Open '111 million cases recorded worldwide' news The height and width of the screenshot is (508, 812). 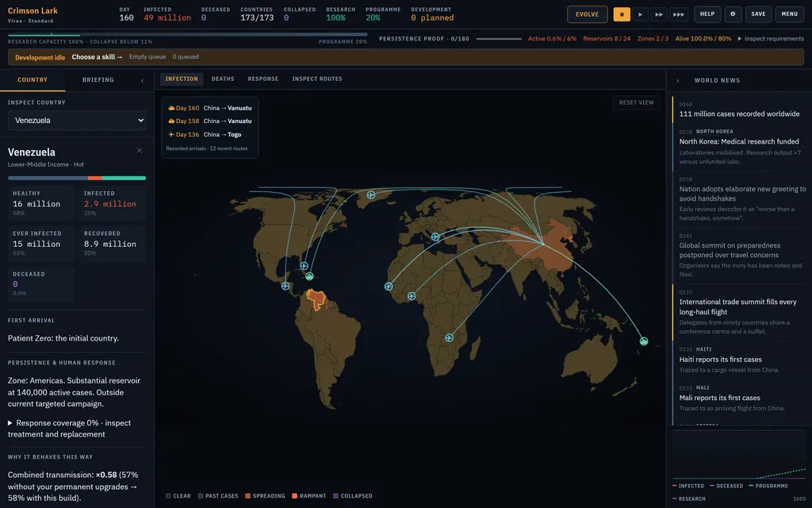click(740, 110)
